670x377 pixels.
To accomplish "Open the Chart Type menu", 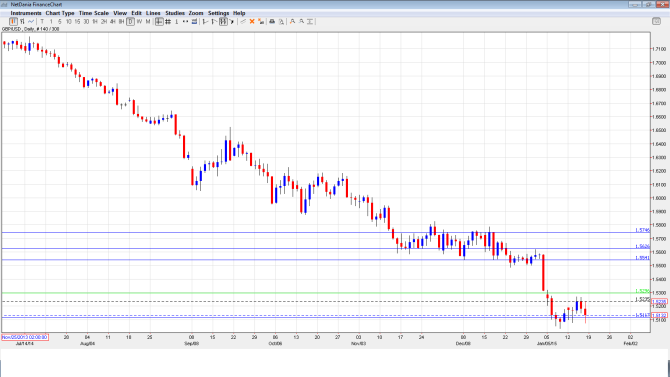I will pos(60,13).
